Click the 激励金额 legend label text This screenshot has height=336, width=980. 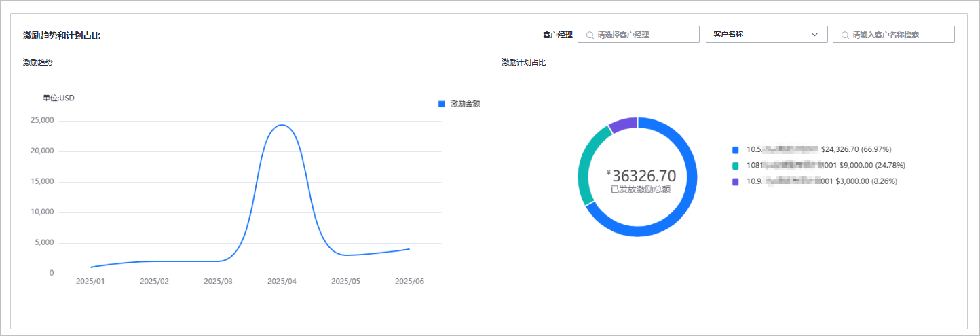[x=465, y=104]
